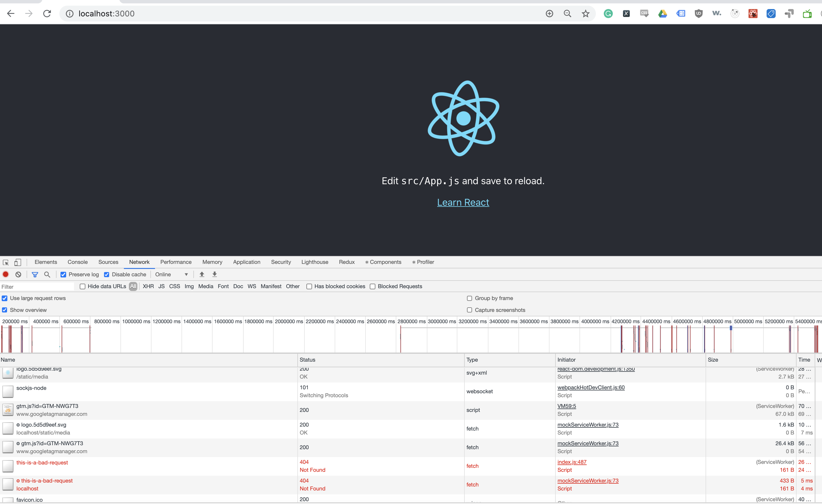Open network search magnifier
Screen dimensions: 822x504
click(x=47, y=274)
